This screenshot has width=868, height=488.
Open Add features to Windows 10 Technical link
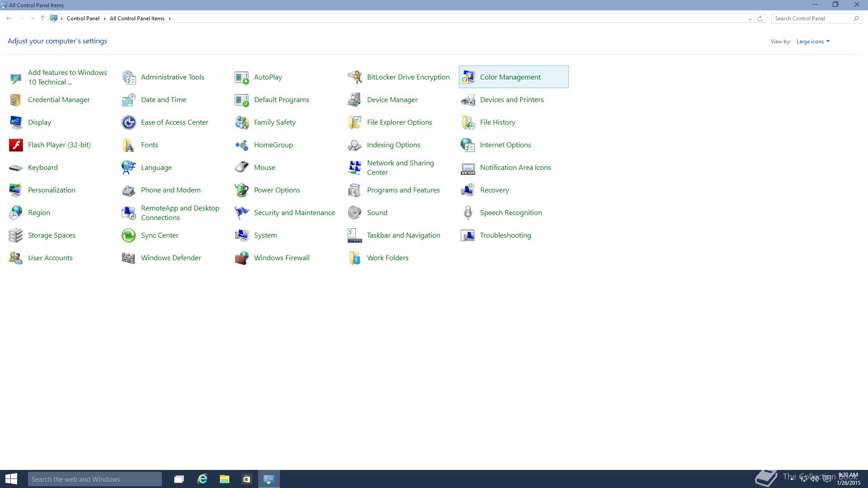coord(67,77)
